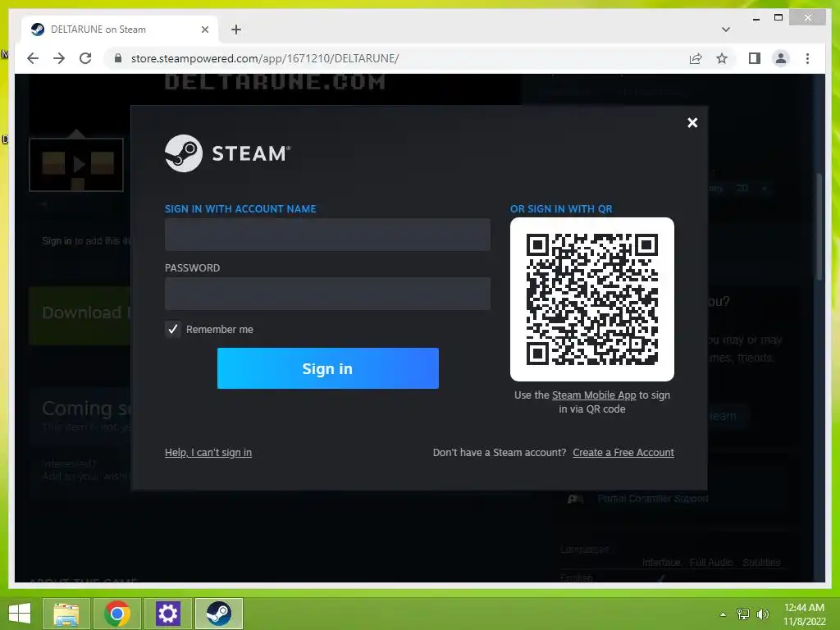Image resolution: width=840 pixels, height=630 pixels.
Task: Open the Windows Start menu
Action: coord(20,614)
